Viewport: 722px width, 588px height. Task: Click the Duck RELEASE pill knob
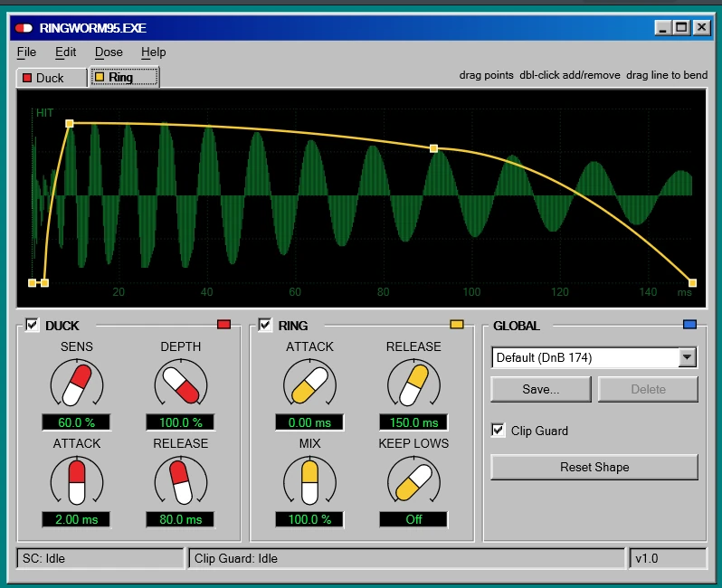(181, 481)
